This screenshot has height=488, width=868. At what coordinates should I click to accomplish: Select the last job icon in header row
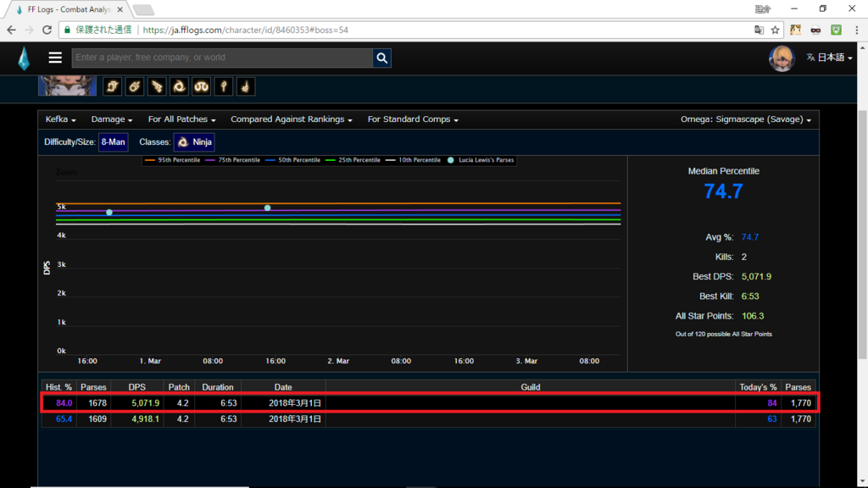(245, 86)
